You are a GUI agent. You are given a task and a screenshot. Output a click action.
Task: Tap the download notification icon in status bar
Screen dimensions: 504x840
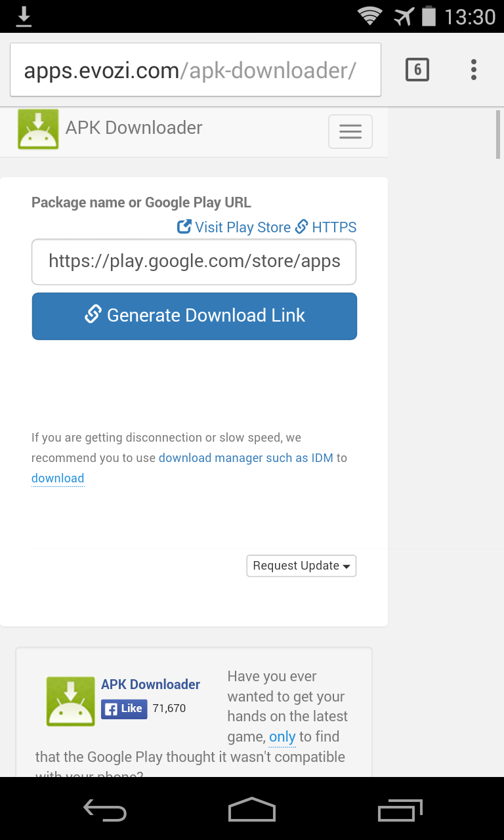pyautogui.click(x=24, y=16)
